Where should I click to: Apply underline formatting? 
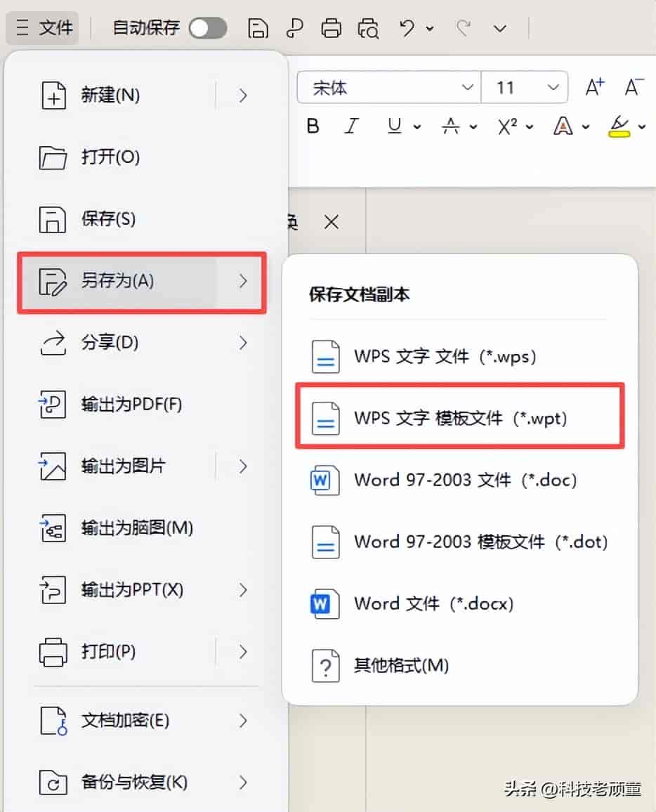coord(395,126)
